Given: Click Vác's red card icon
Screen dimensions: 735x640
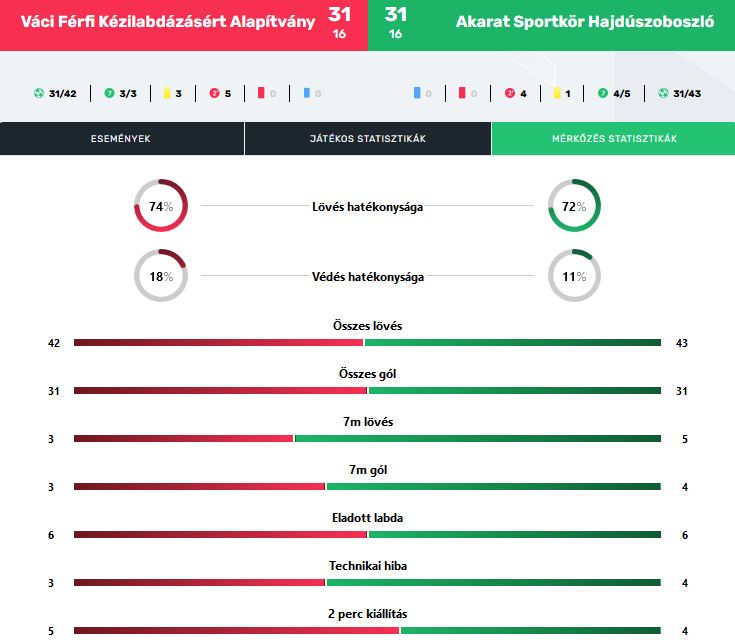Looking at the screenshot, I should 261,93.
